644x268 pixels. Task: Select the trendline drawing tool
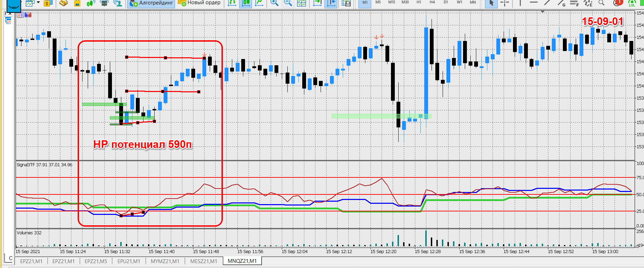click(547, 3)
